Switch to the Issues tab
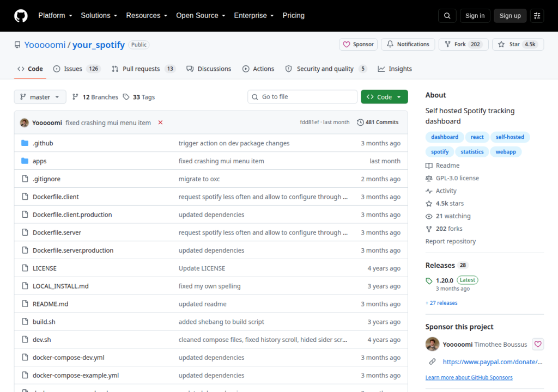 point(76,69)
